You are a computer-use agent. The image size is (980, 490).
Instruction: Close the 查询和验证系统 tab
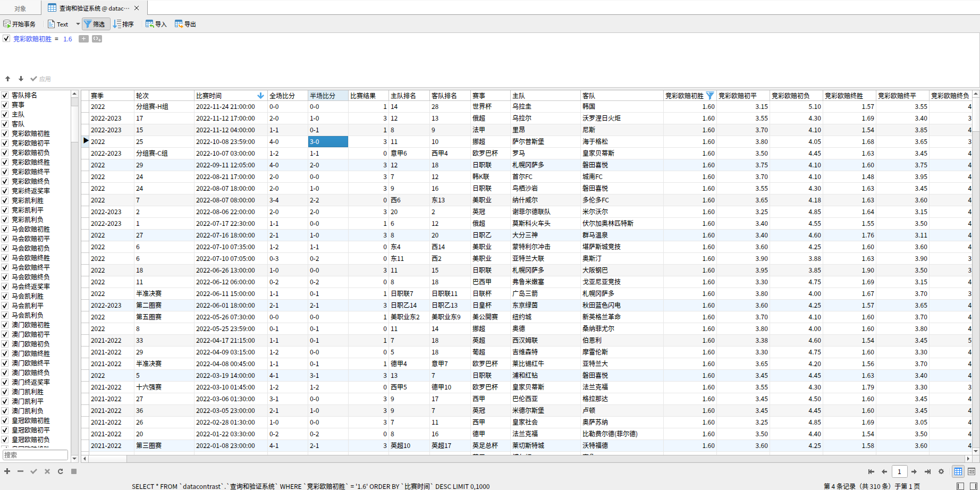(137, 8)
